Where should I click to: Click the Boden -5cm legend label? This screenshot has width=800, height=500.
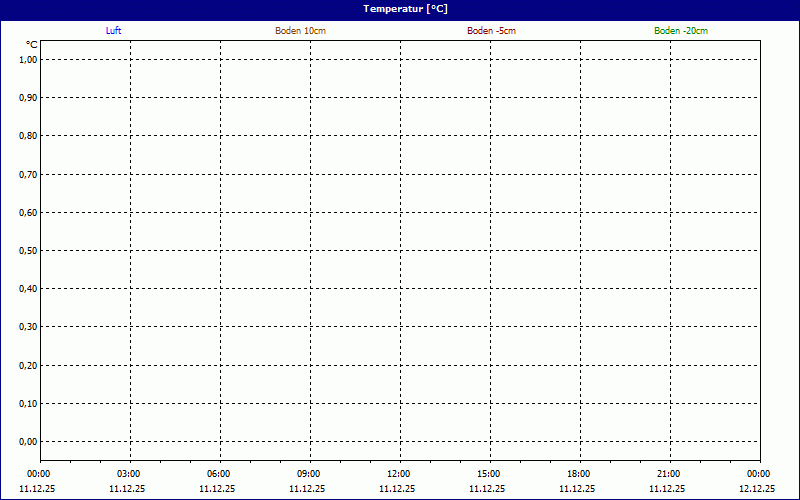pos(491,31)
